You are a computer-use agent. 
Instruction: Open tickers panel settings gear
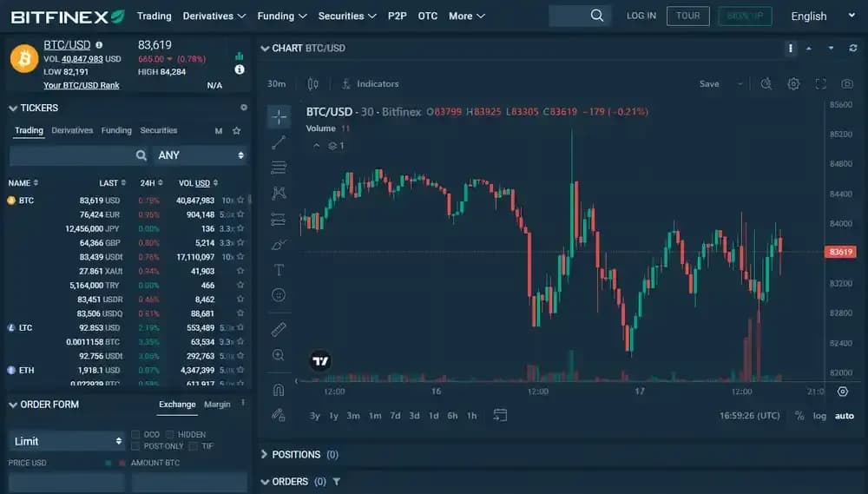tap(244, 108)
